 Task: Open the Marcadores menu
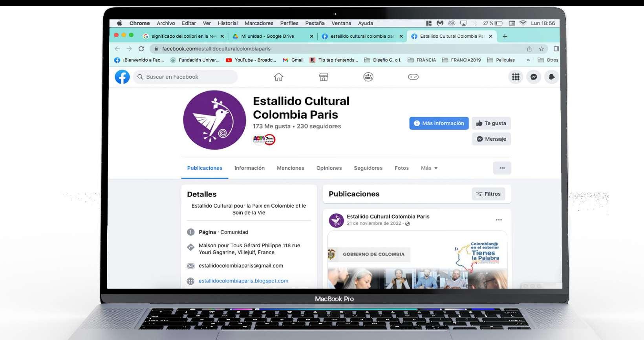pyautogui.click(x=259, y=23)
